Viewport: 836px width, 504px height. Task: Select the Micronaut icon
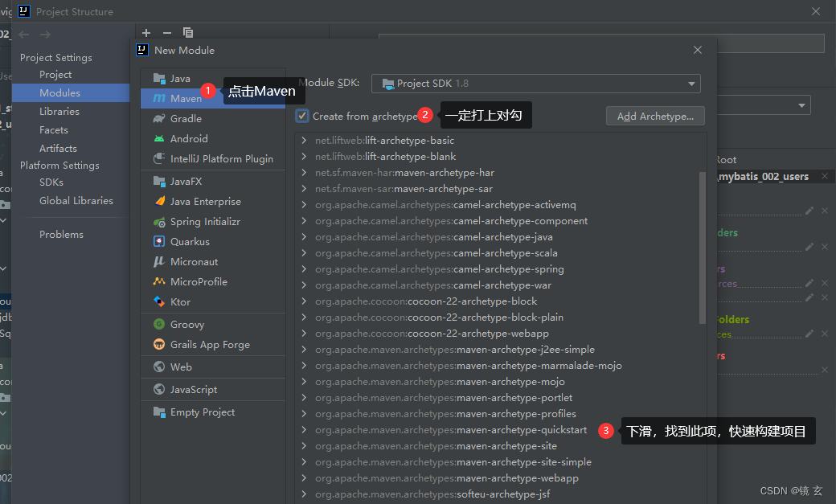click(x=159, y=261)
